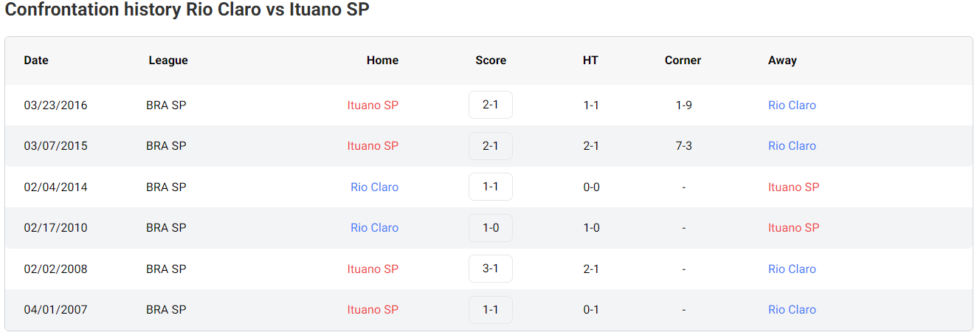Open home team Ituano SP on 03/23/2016

pyautogui.click(x=373, y=105)
